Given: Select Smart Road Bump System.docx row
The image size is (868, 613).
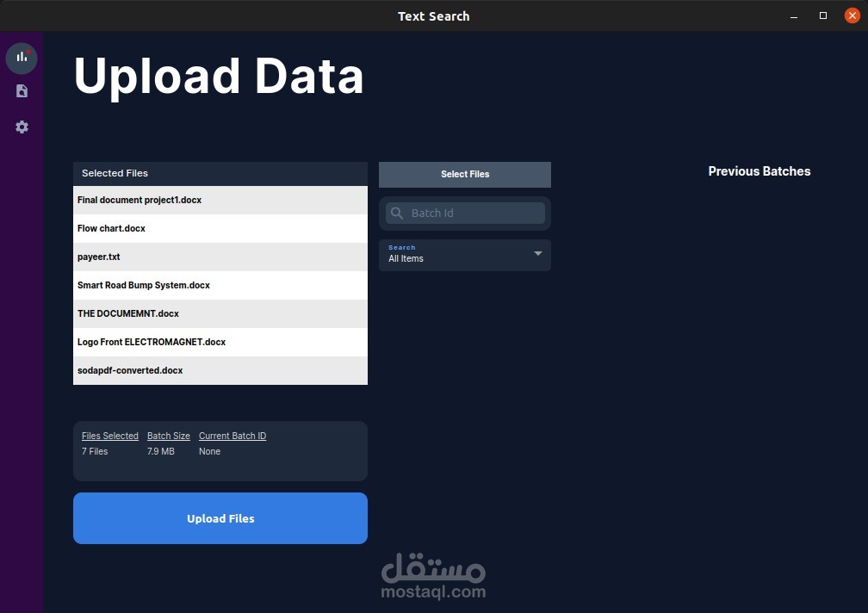Looking at the screenshot, I should coord(220,286).
